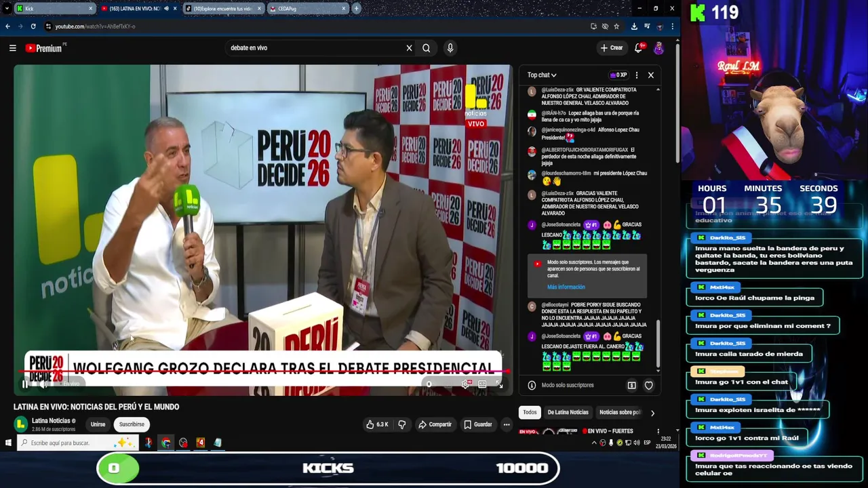Clear the search box text with X
This screenshot has width=868, height=488.
pyautogui.click(x=409, y=48)
